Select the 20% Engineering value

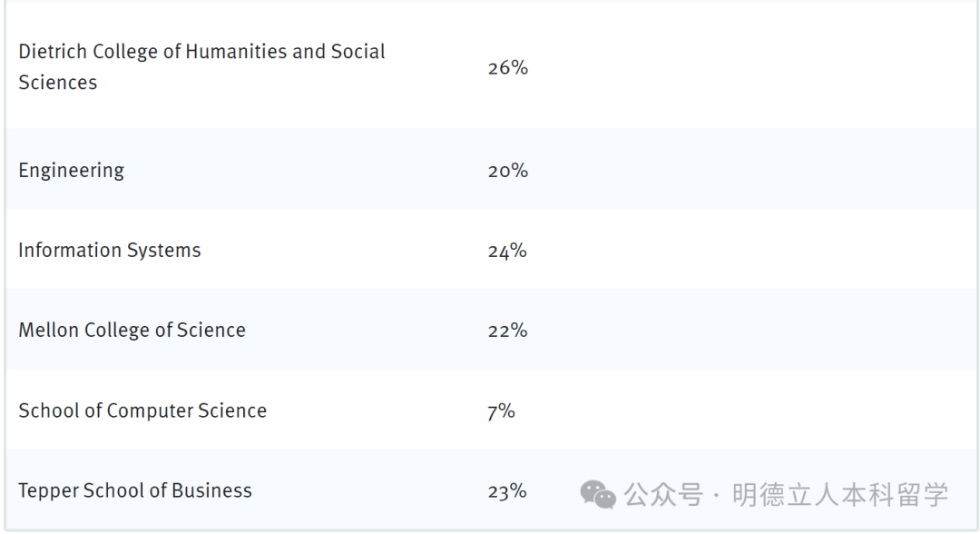coord(507,171)
